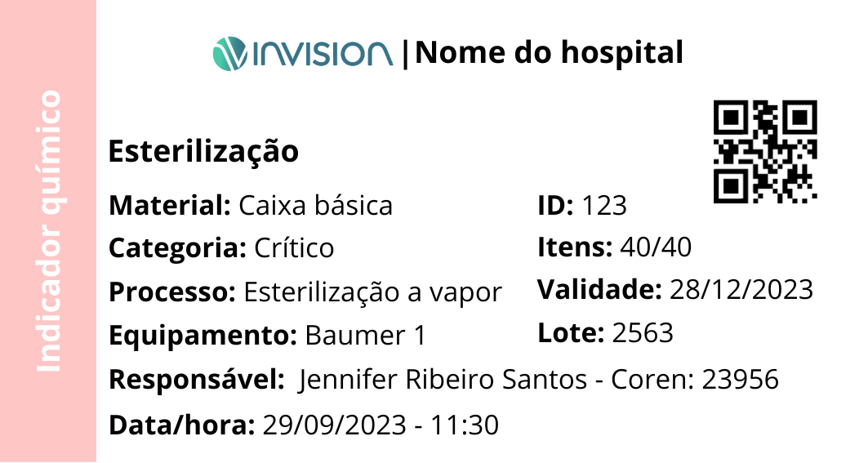Click the Coren number 23956

740,380
